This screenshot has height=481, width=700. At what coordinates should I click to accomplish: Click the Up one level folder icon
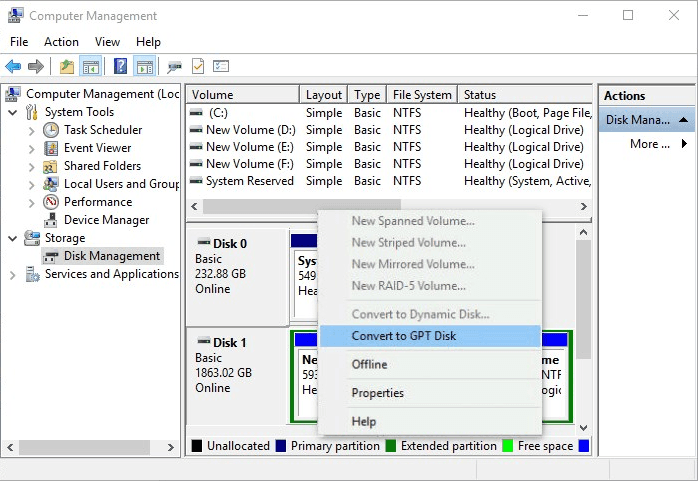66,67
